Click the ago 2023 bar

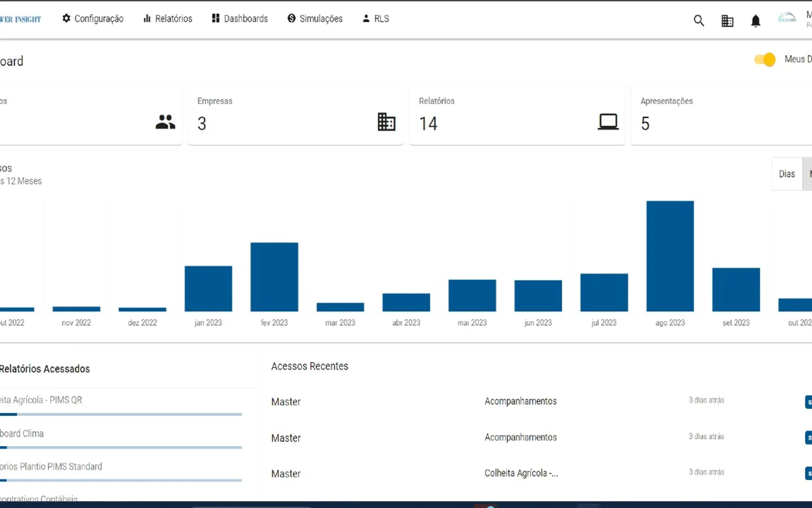point(670,256)
